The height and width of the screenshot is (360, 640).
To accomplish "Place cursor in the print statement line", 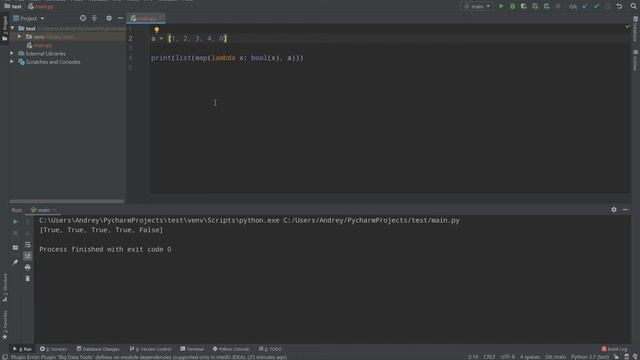I will pos(227,58).
